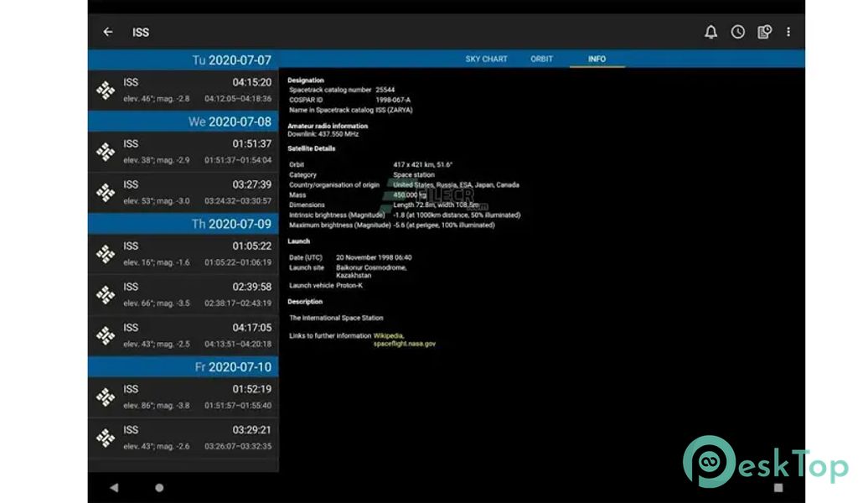Open the three-dot overflow menu

[788, 32]
